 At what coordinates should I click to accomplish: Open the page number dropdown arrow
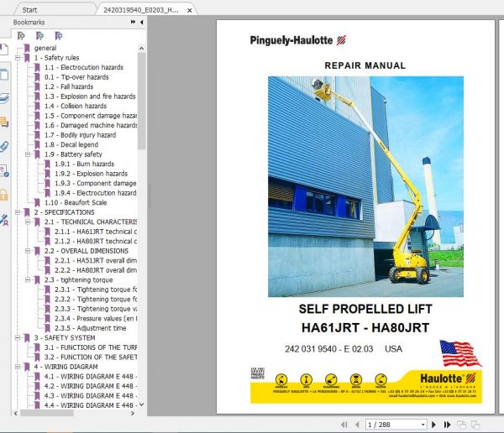423,425
